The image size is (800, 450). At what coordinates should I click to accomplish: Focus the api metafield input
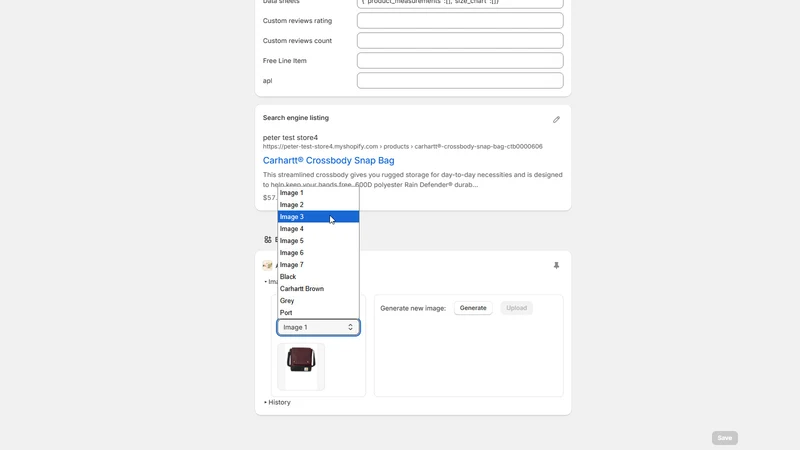coord(460,80)
